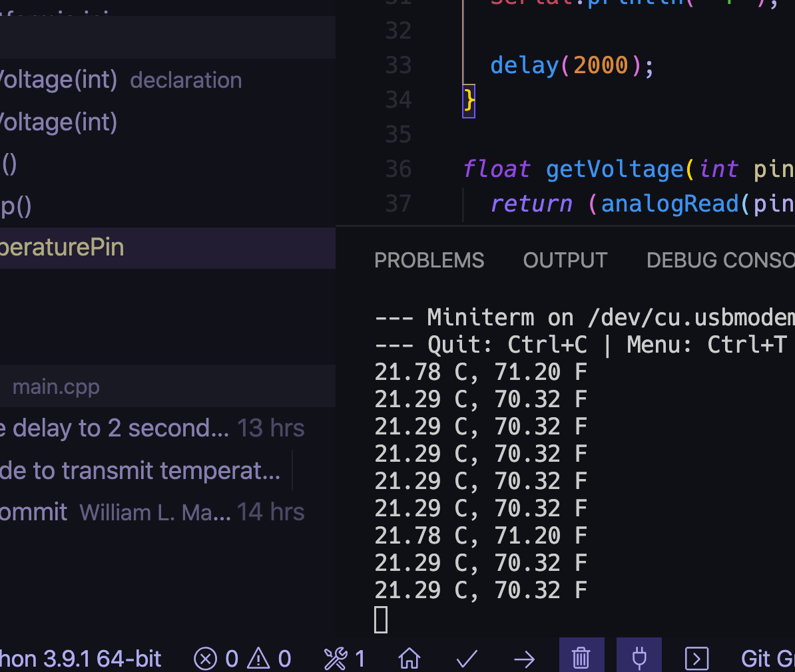Click the delay function call in the code
The height and width of the screenshot is (672, 795).
point(524,65)
